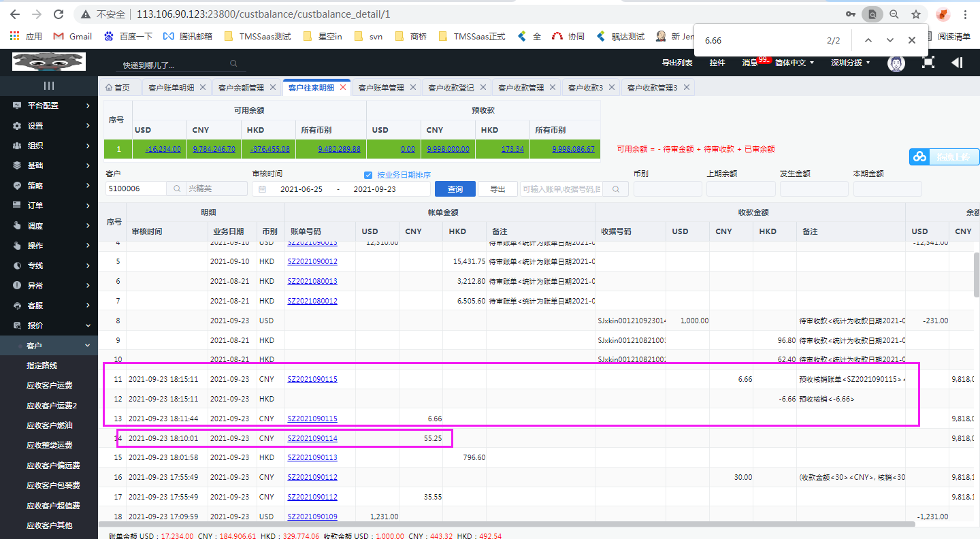Screen dimensions: 980x539
Task: Click the blue cloud upload button
Action: click(x=944, y=157)
